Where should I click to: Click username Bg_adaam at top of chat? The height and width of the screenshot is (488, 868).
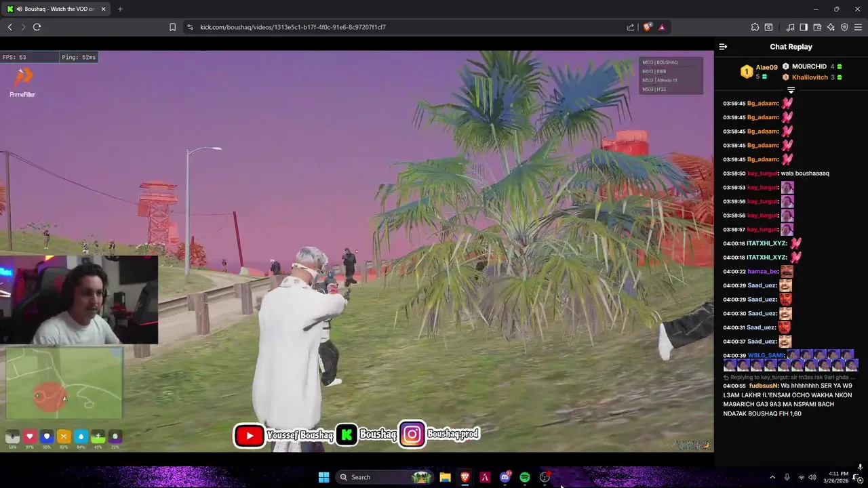click(x=762, y=104)
